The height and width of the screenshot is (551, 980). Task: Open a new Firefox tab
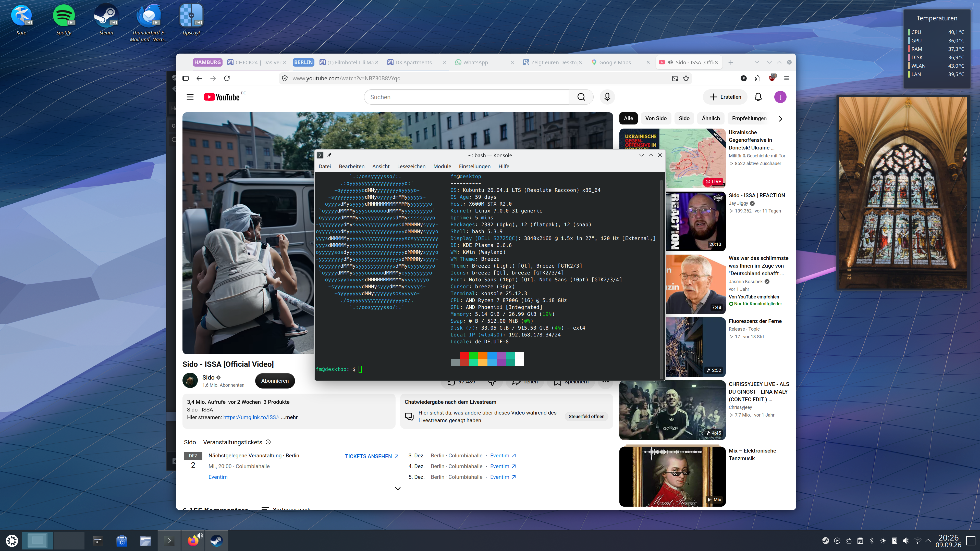(x=730, y=62)
